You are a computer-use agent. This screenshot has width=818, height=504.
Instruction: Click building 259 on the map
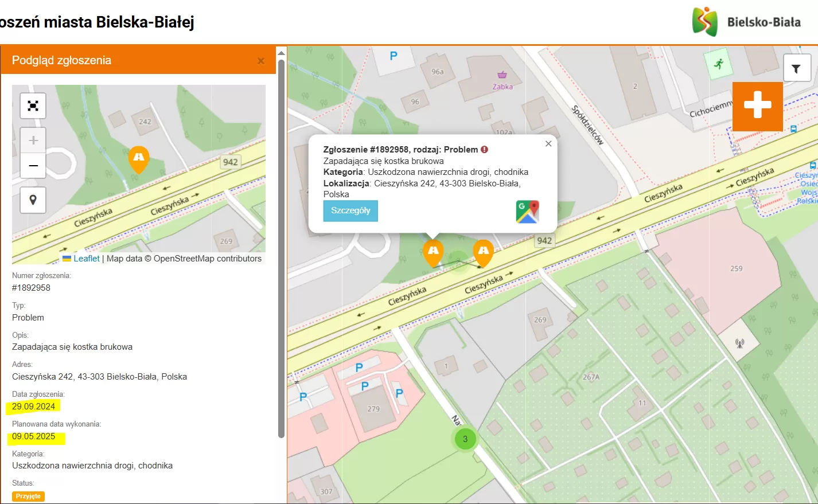tap(737, 268)
